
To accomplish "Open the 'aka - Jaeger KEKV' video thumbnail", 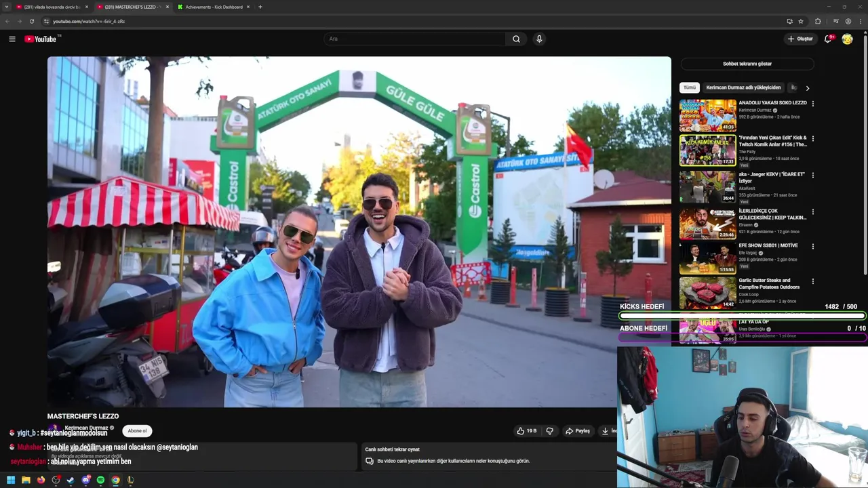I will 708,186.
